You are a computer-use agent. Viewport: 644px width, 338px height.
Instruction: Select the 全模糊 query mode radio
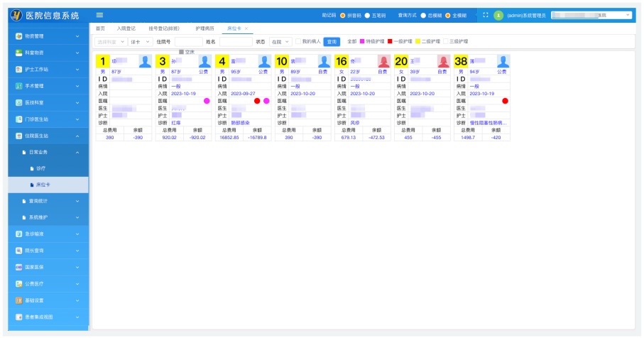(x=448, y=15)
